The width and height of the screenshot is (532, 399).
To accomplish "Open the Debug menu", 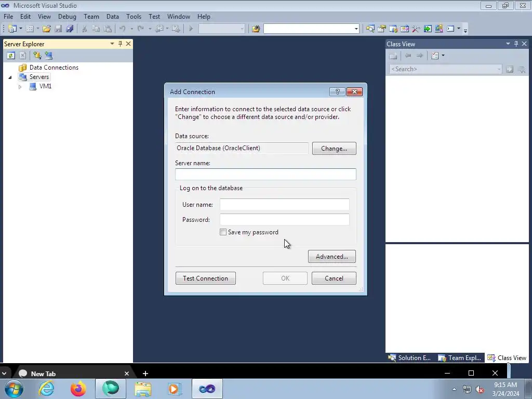I will (67, 16).
